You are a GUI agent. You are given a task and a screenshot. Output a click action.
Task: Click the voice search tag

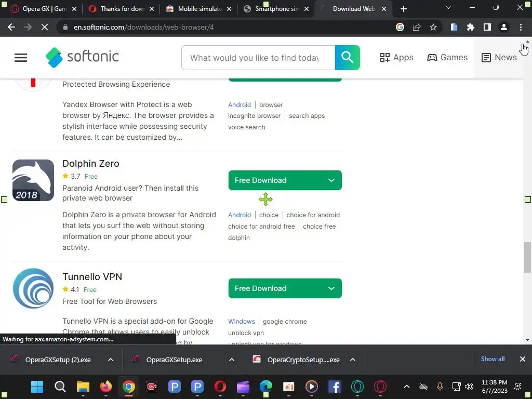coord(247,127)
